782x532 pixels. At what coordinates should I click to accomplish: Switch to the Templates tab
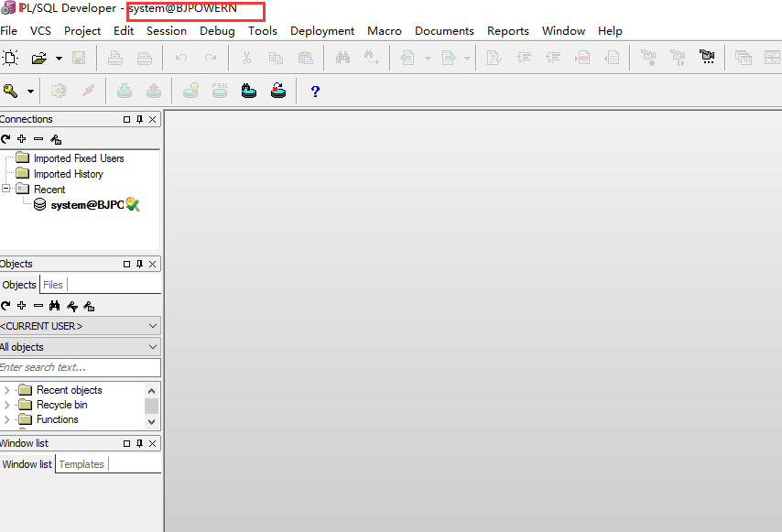(x=81, y=464)
